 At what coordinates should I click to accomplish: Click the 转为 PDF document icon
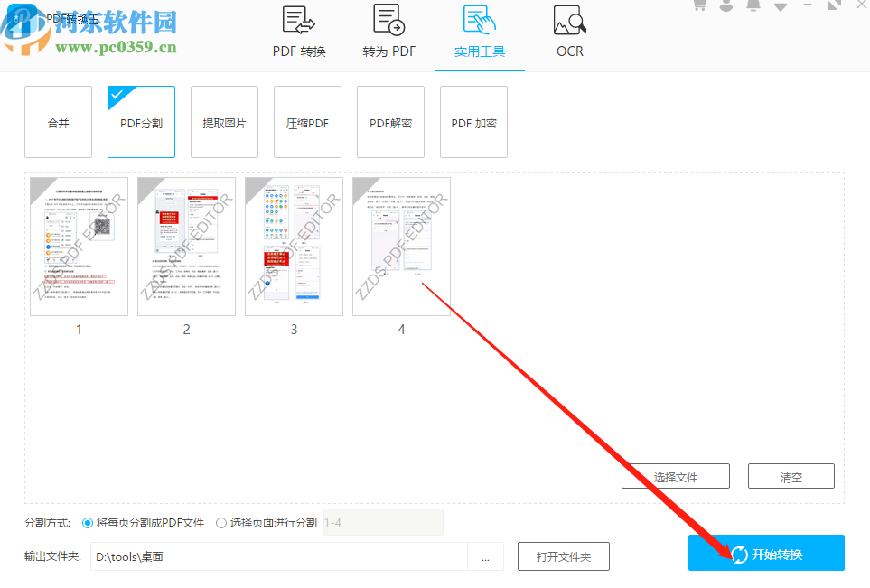pyautogui.click(x=389, y=20)
